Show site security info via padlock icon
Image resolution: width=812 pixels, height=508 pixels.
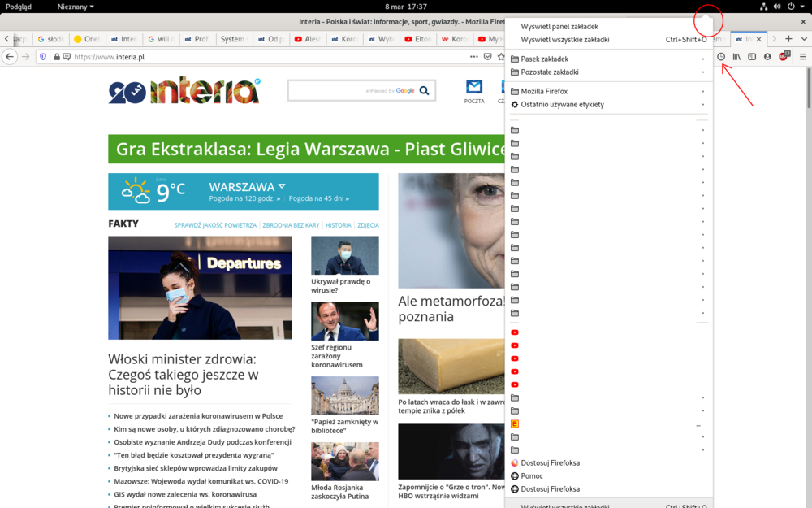pyautogui.click(x=57, y=57)
